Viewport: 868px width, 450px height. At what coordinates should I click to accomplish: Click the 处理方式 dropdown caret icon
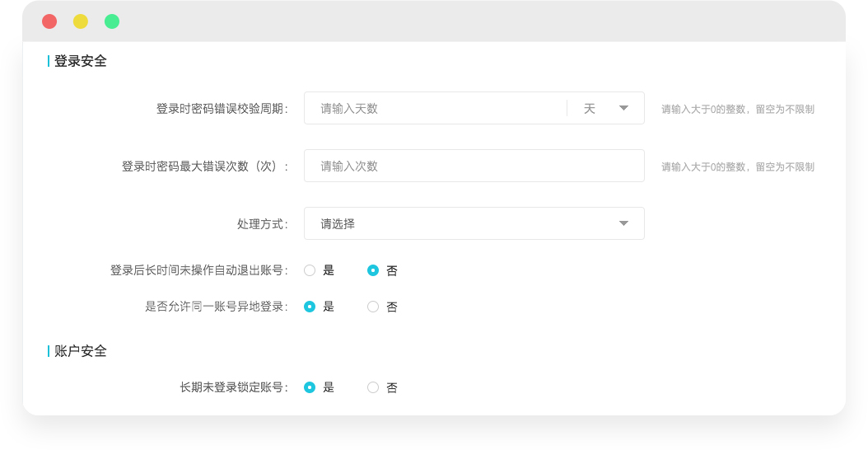point(623,223)
